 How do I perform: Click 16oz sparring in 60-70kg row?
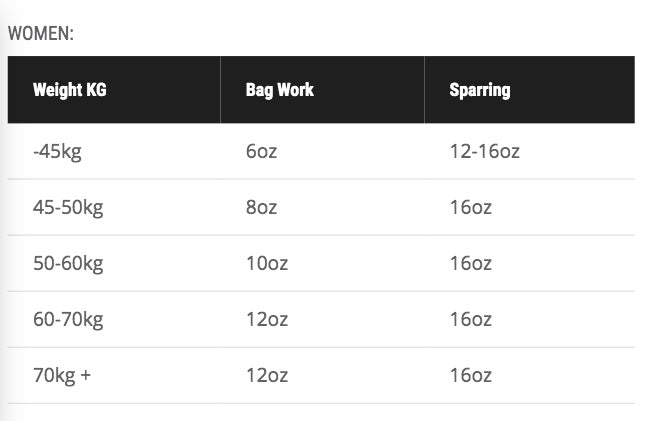(471, 320)
